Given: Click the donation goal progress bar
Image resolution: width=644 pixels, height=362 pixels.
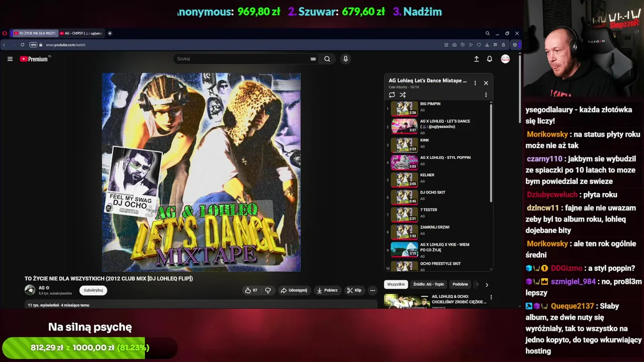Looking at the screenshot, I should tap(90, 347).
